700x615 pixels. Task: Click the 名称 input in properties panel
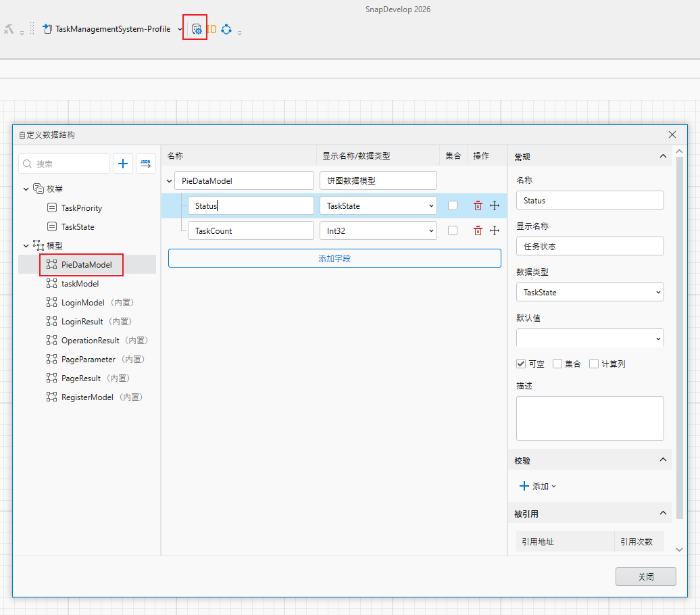point(590,201)
